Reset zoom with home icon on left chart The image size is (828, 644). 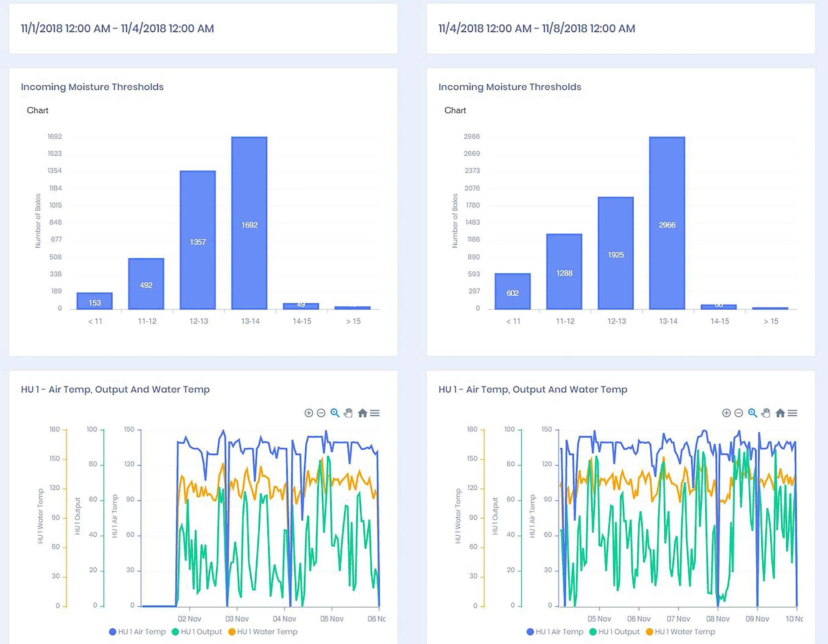click(x=362, y=413)
